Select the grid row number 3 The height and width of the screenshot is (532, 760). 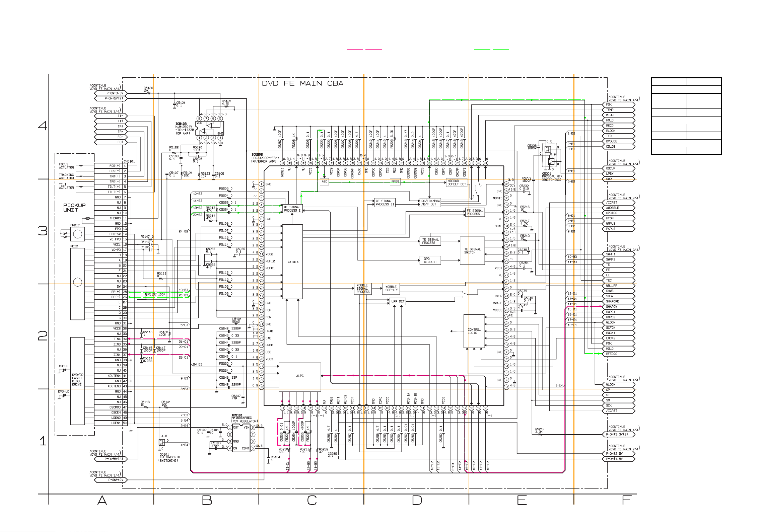43,231
